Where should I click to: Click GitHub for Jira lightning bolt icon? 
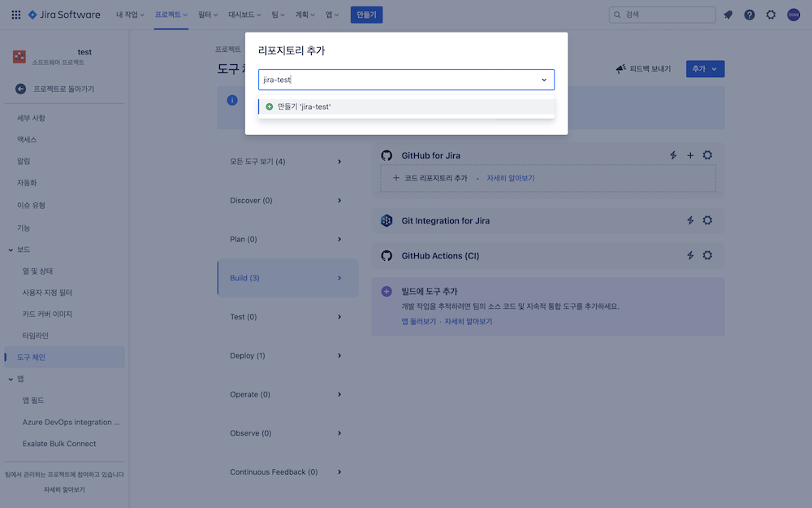[x=673, y=155]
